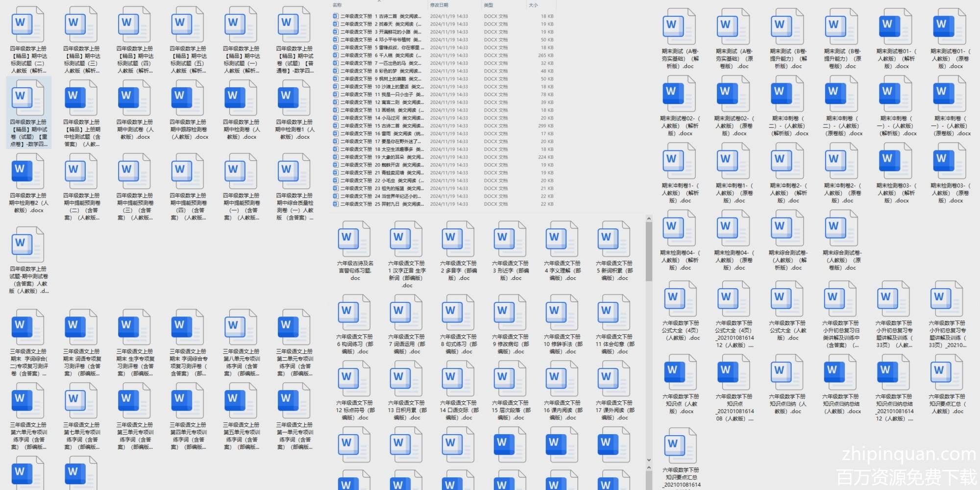Click the file name '期末冲刺卷（一）（原卷版）.docx'
The width and height of the screenshot is (980, 490).
click(x=950, y=126)
